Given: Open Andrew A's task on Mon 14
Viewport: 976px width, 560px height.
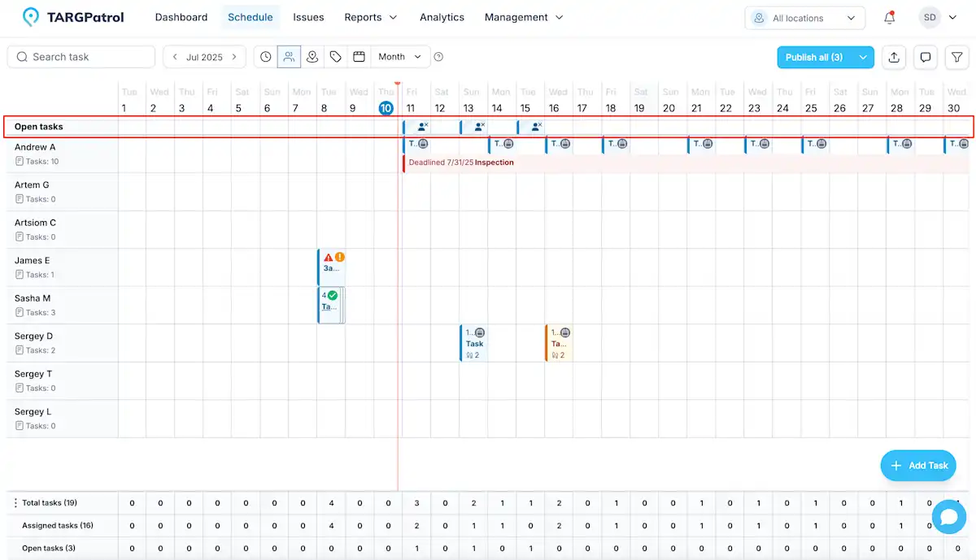Looking at the screenshot, I should (502, 144).
